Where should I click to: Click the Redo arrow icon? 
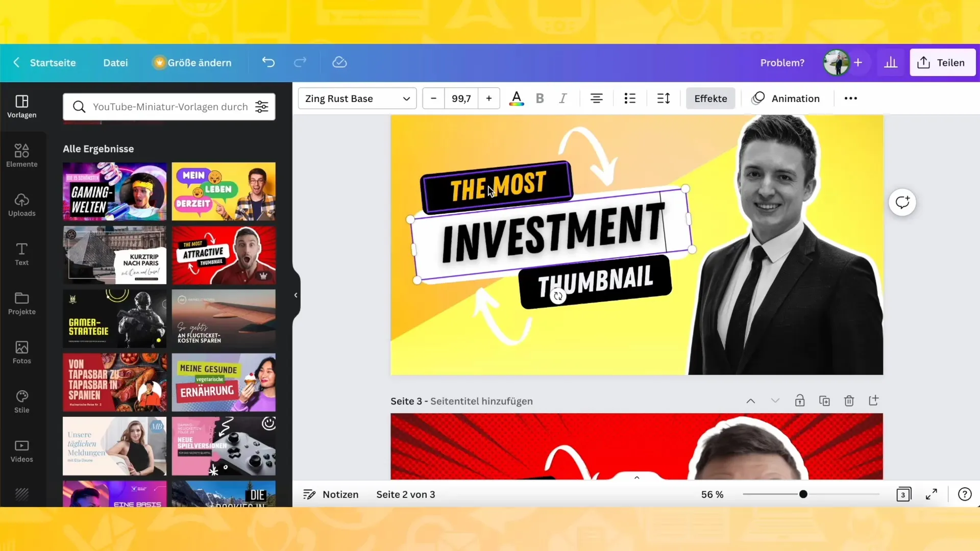click(x=300, y=63)
